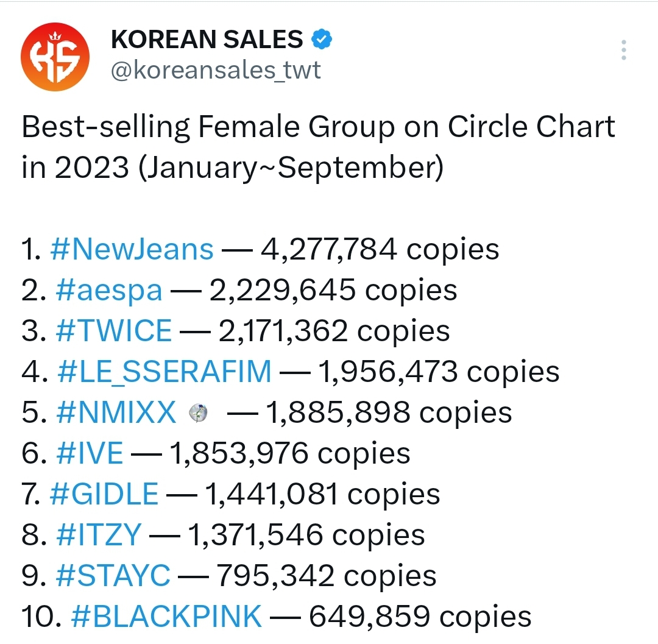Click the 'Best-selling Female Group' tweet text
Viewport: 658px width, 644px height.
click(x=318, y=127)
